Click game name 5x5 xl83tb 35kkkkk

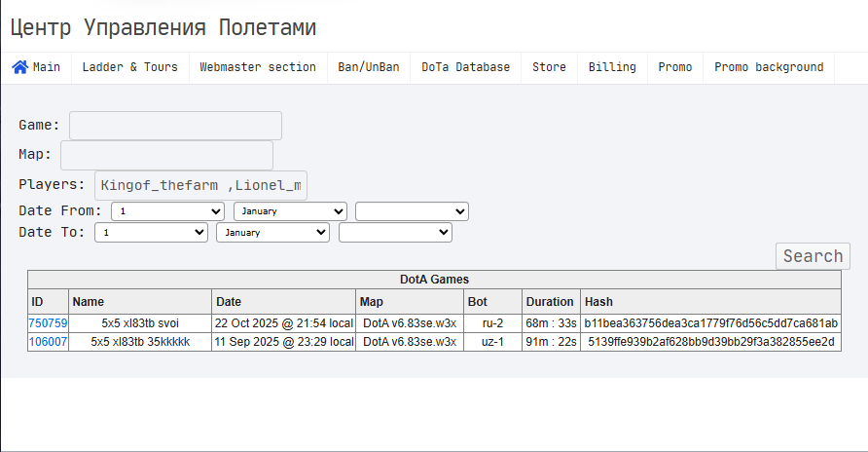pos(140,342)
